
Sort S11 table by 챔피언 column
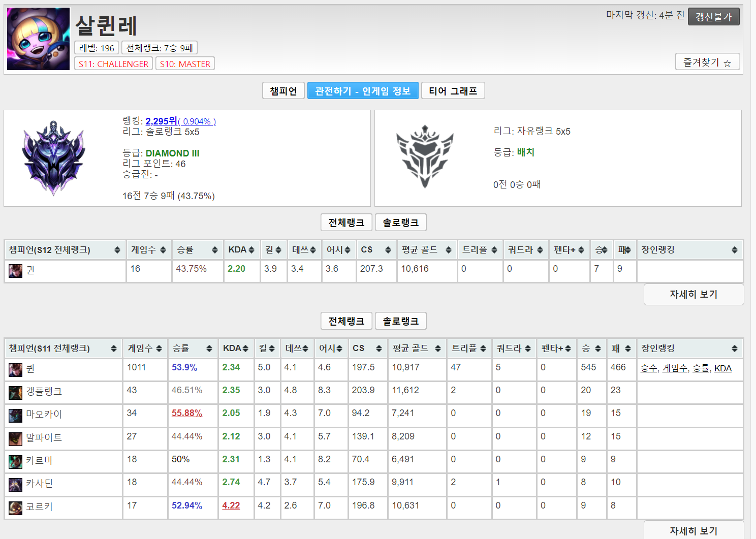point(63,348)
